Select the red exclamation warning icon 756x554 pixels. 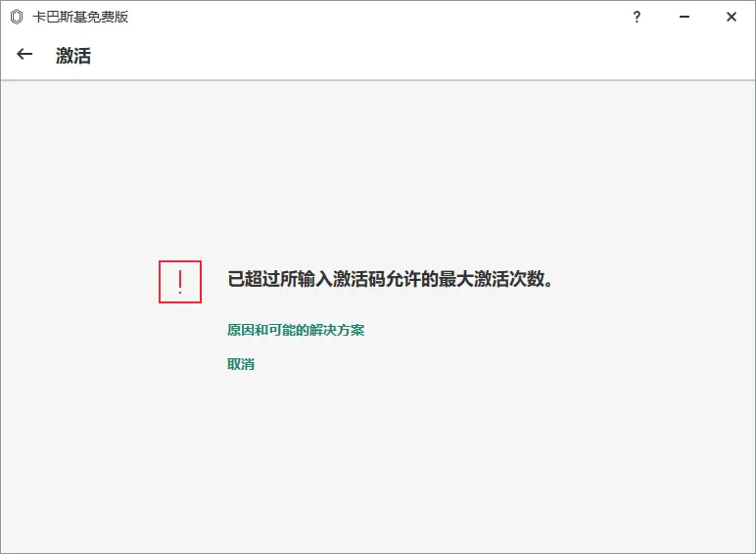(x=180, y=282)
